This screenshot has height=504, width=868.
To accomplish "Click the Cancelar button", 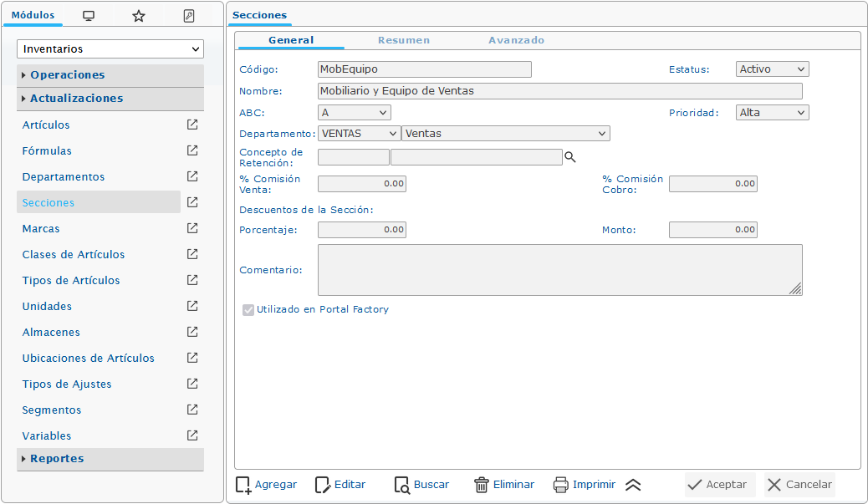I will pyautogui.click(x=800, y=485).
